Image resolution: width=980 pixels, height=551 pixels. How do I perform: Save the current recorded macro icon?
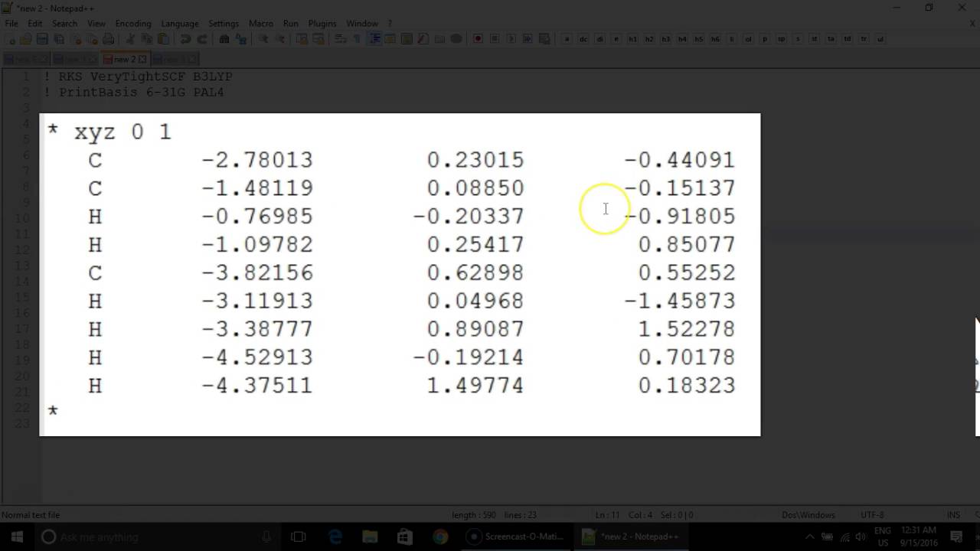[x=544, y=39]
